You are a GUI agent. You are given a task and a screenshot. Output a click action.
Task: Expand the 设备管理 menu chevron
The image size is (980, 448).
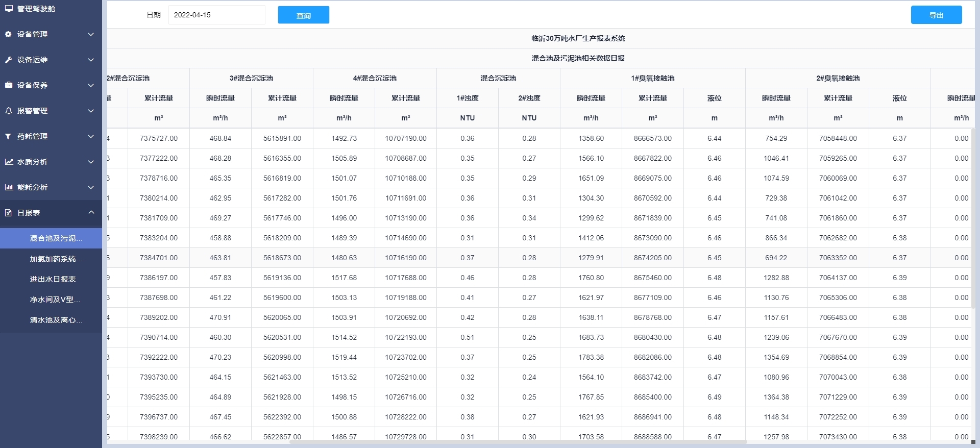point(91,34)
